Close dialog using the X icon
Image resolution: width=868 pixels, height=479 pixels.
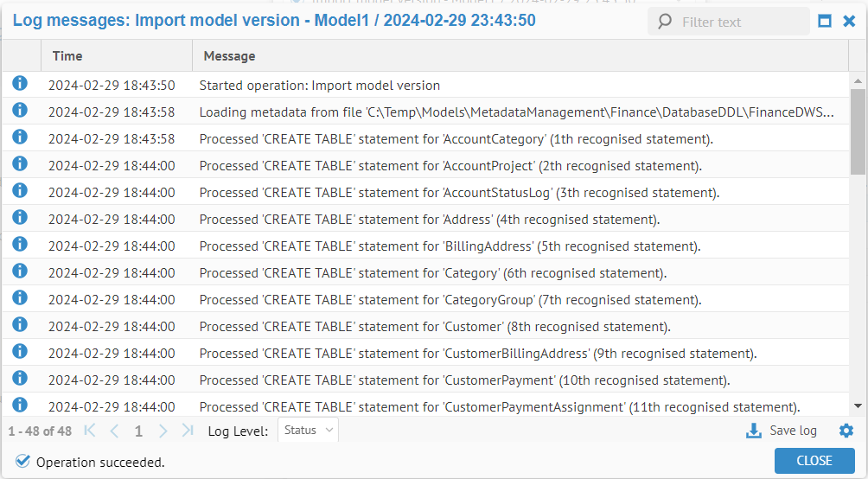(x=849, y=21)
